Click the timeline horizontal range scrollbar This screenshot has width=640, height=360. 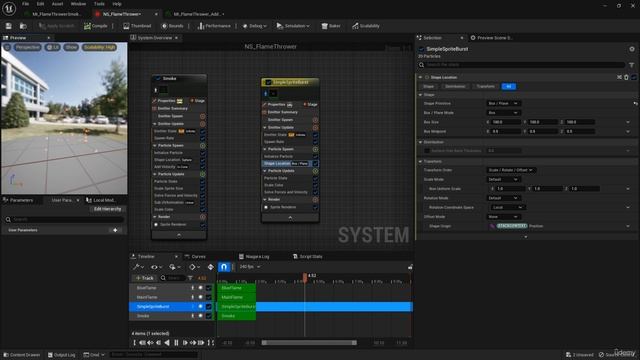point(309,343)
